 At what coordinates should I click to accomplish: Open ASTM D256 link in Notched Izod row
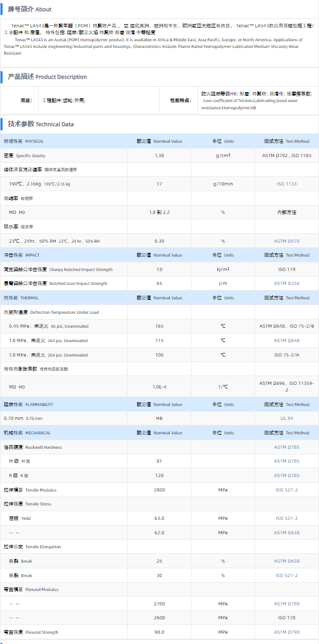287,283
